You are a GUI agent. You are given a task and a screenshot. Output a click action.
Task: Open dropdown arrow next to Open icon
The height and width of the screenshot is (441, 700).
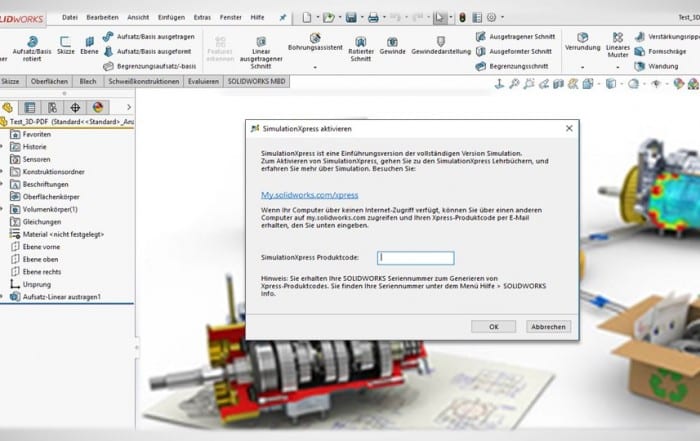point(340,17)
